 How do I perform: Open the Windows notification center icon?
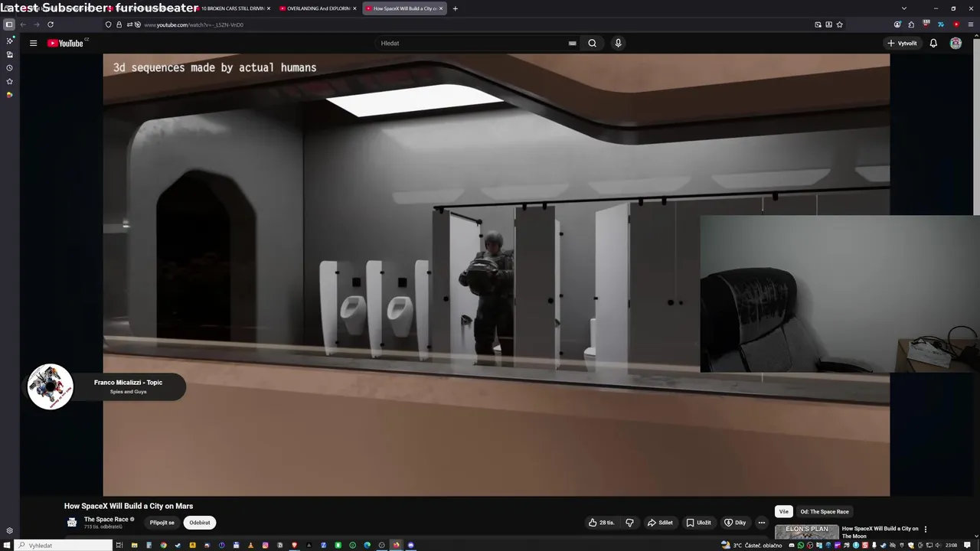[969, 545]
